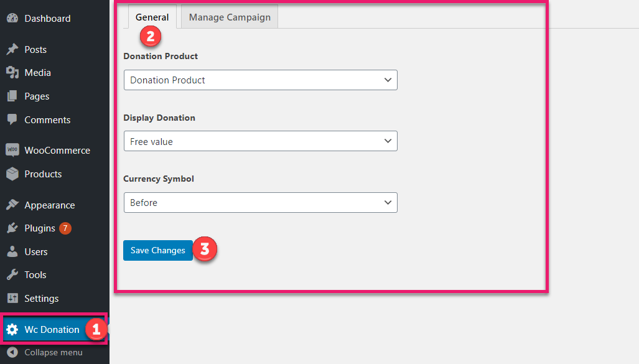
Task: Click the Pages icon in sidebar
Action: pyautogui.click(x=12, y=96)
